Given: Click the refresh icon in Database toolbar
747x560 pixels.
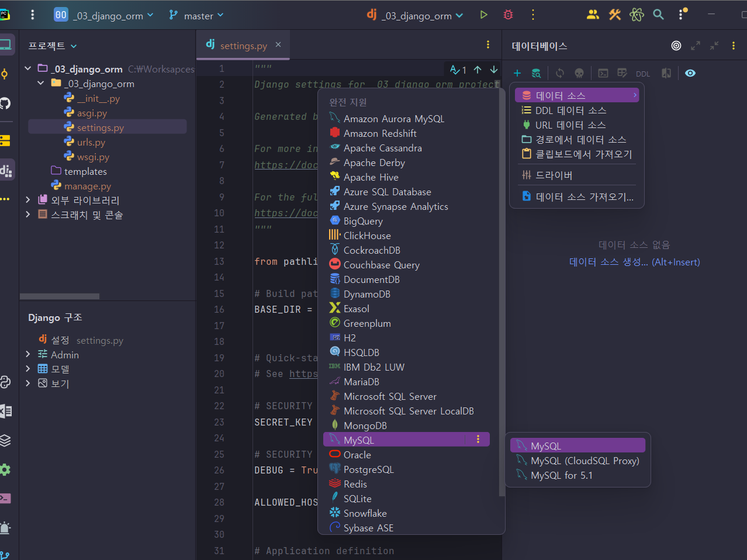Looking at the screenshot, I should click(x=560, y=73).
